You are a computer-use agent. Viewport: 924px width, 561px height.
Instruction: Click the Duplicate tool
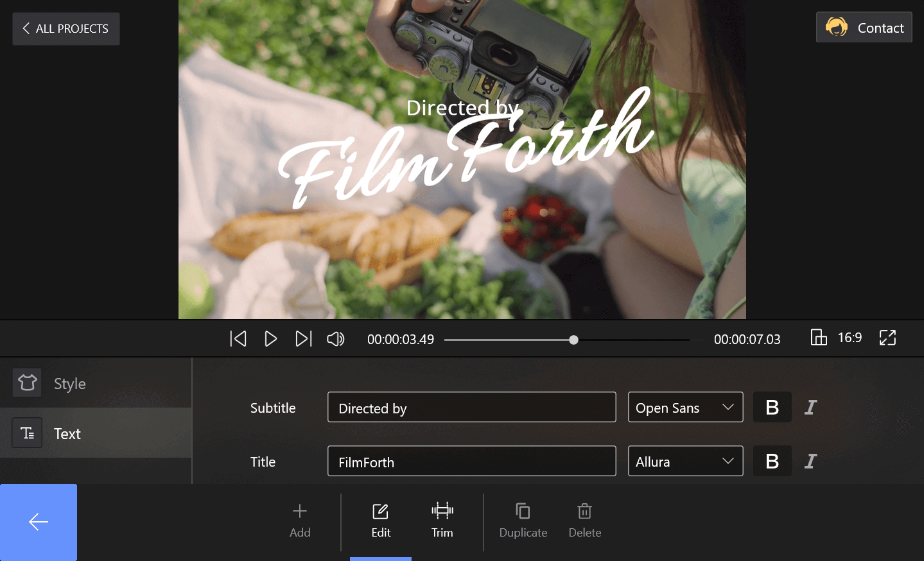[523, 521]
